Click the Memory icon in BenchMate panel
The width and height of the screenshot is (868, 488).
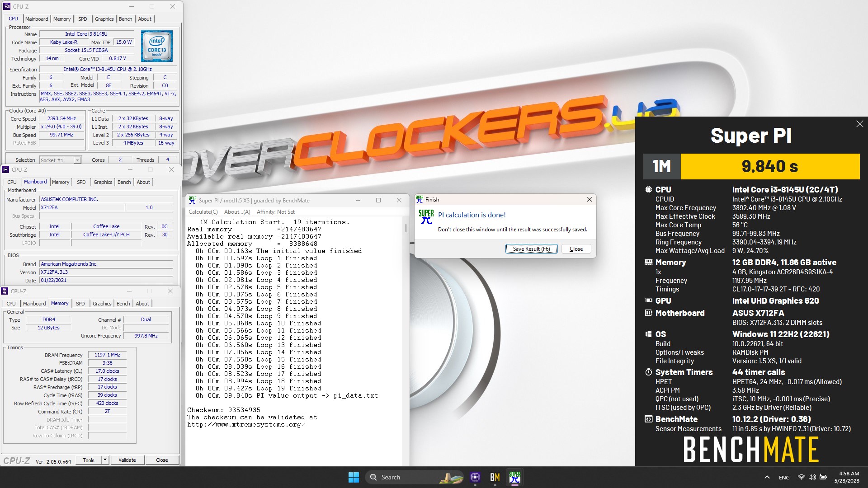click(x=648, y=262)
